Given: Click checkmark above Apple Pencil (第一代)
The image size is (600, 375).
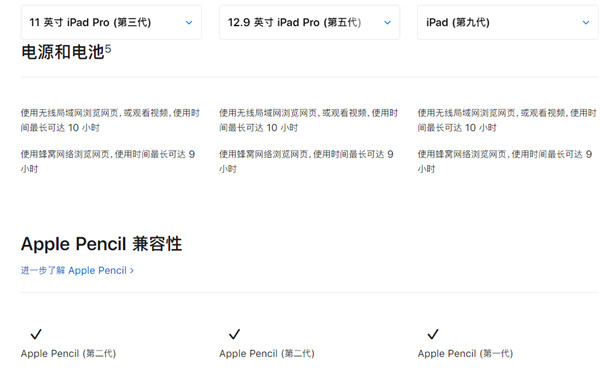Looking at the screenshot, I should 433,334.
